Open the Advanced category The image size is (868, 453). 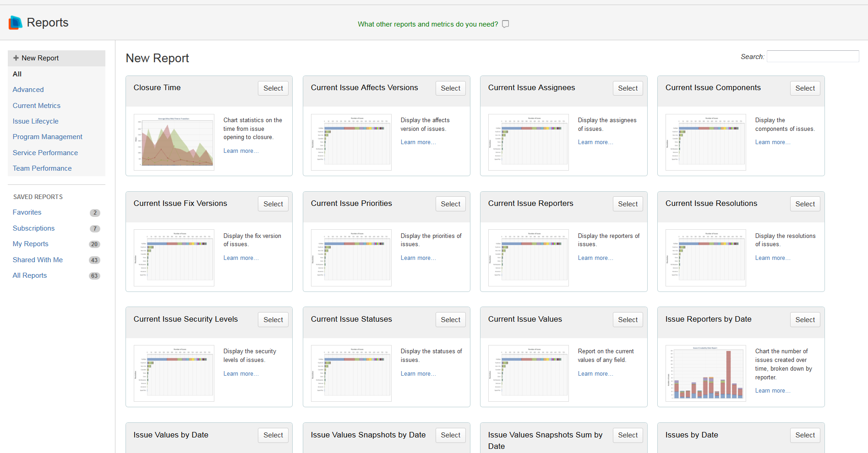click(x=28, y=90)
